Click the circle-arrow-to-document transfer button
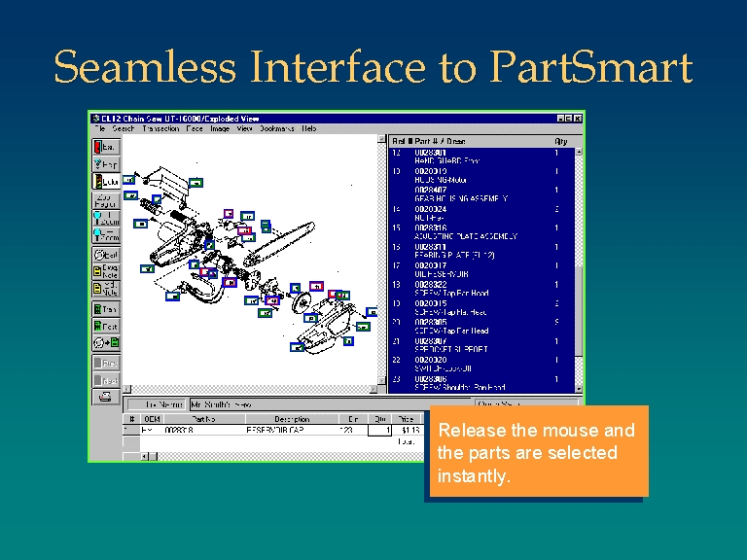 click(106, 343)
